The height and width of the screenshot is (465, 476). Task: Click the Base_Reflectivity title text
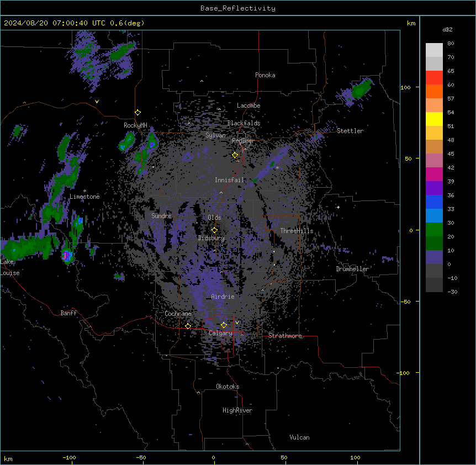(238, 8)
